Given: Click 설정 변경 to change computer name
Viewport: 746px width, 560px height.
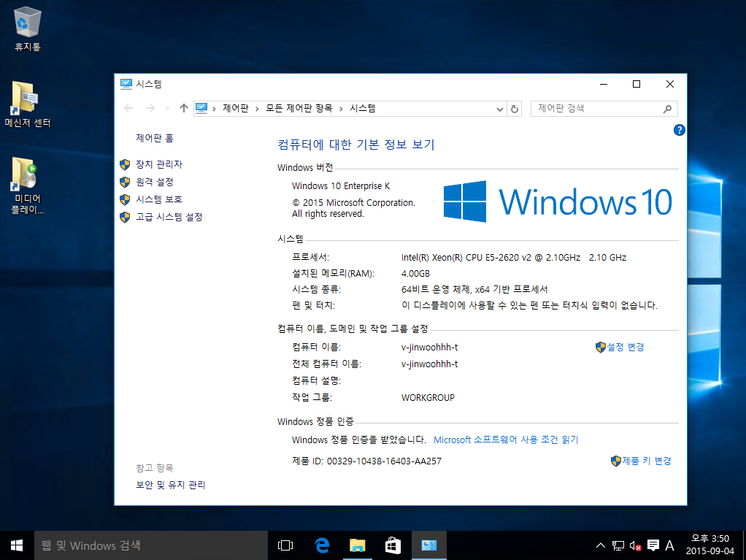Looking at the screenshot, I should [625, 347].
